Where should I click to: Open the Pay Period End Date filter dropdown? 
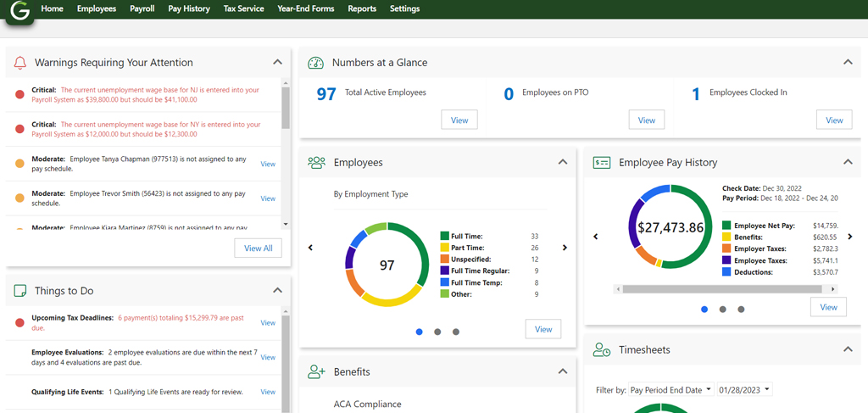(x=670, y=390)
